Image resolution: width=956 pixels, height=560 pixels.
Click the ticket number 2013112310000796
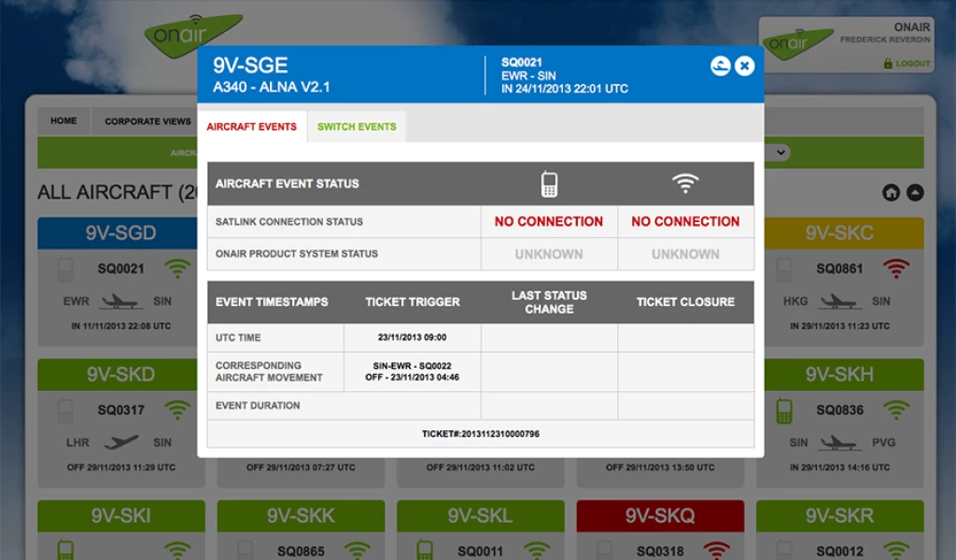tap(481, 434)
